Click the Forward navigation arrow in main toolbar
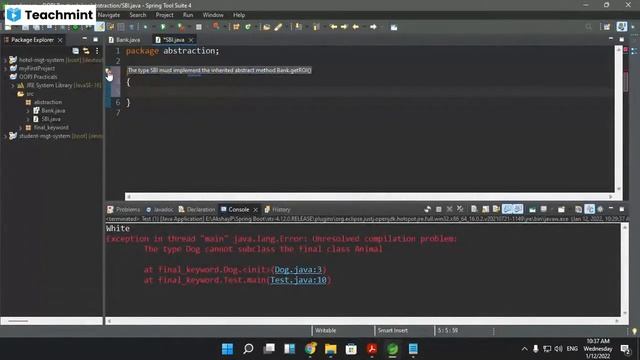Viewport: 640px width, 360px height. pos(373,27)
